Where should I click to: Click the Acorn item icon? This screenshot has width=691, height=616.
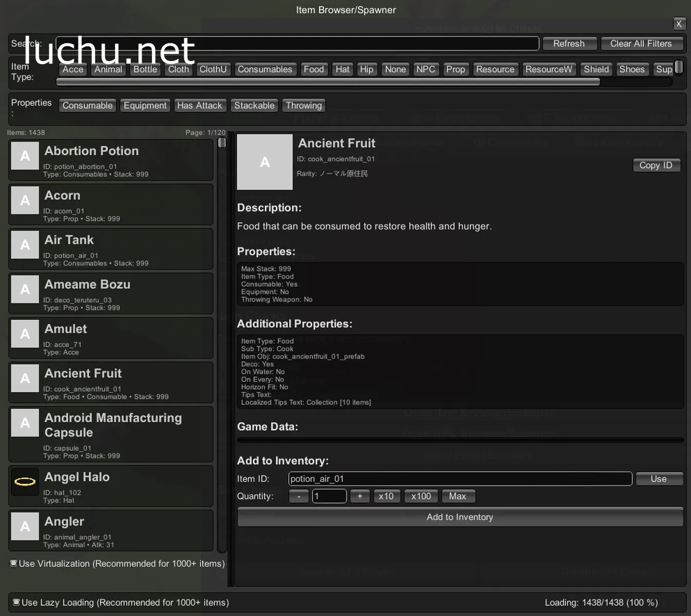tap(25, 200)
